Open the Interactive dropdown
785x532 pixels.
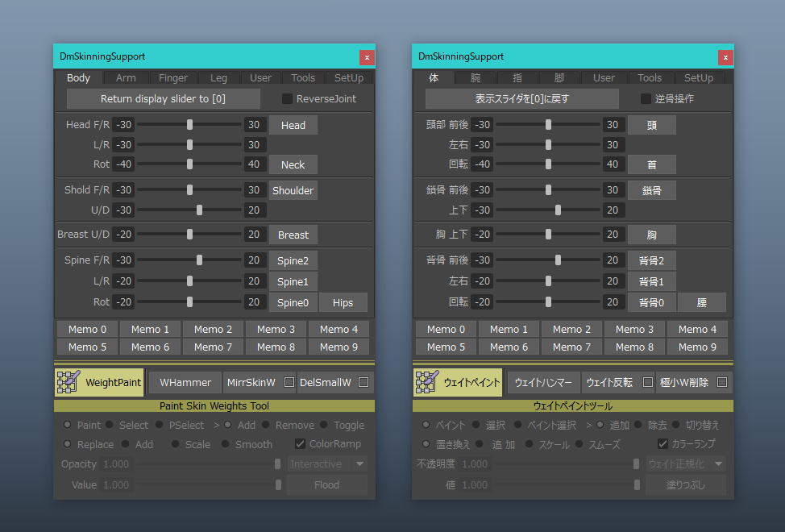pos(327,464)
